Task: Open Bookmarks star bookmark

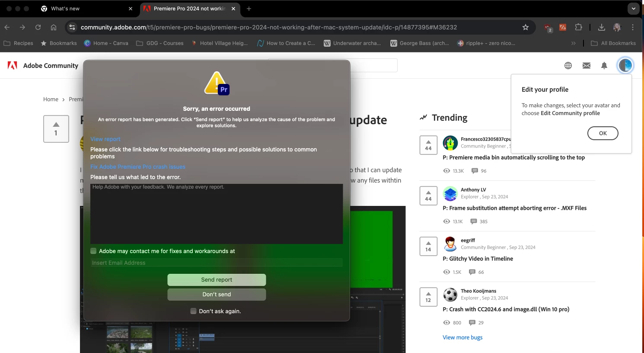Action: coord(59,43)
